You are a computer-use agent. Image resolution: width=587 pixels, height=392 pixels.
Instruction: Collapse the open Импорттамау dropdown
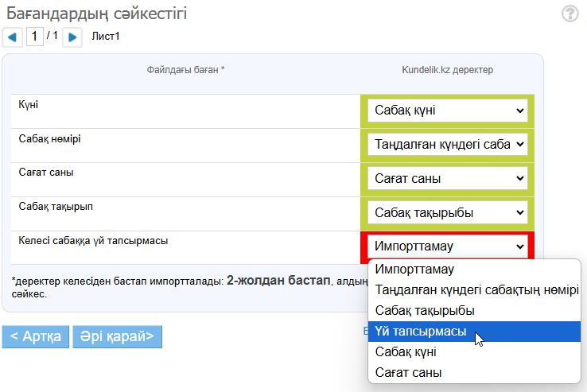pyautogui.click(x=447, y=246)
